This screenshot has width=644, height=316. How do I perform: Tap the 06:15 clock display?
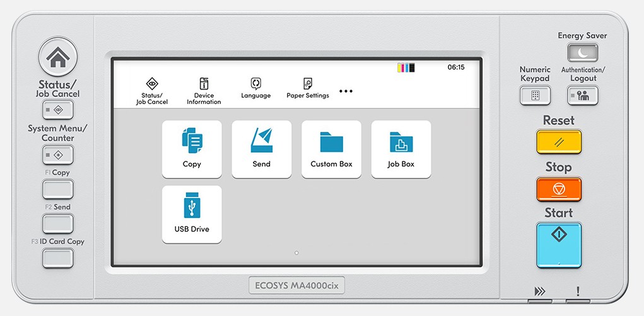point(456,67)
